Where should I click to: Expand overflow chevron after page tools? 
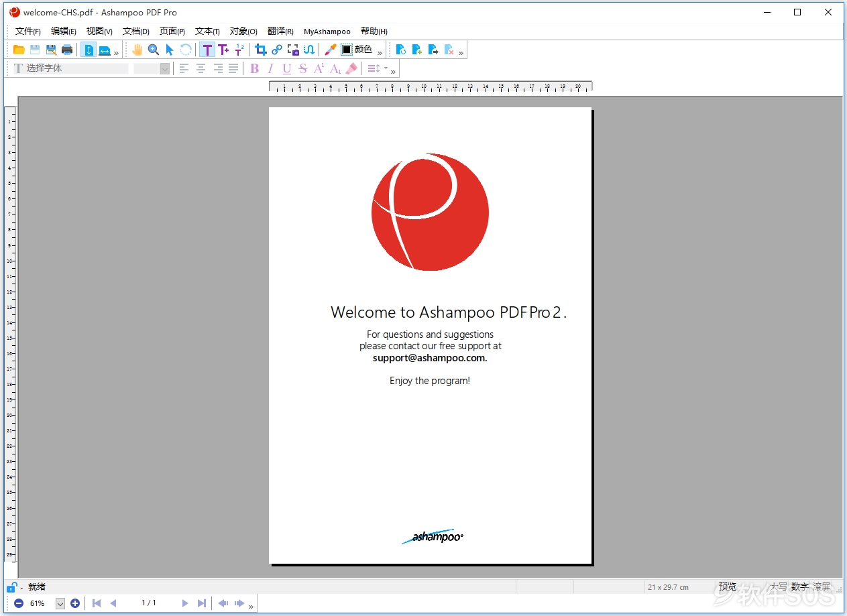point(461,52)
